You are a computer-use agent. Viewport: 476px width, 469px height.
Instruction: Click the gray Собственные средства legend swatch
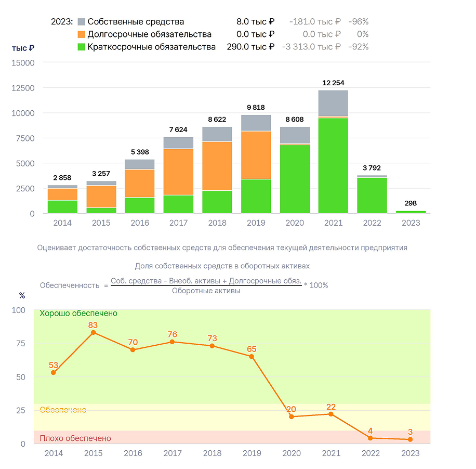click(81, 22)
